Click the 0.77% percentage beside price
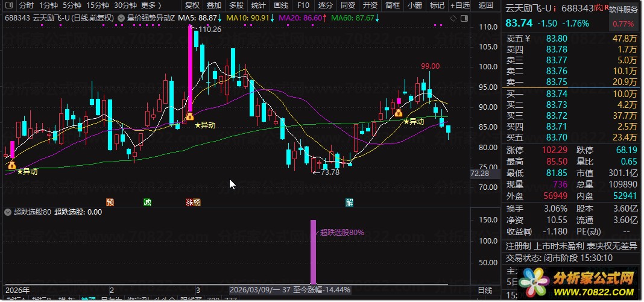 [x=623, y=24]
